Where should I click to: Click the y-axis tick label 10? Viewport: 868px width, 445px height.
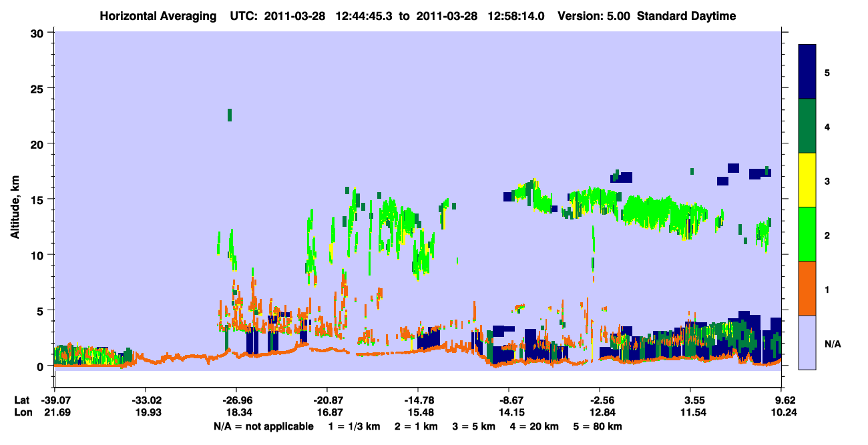click(x=39, y=255)
